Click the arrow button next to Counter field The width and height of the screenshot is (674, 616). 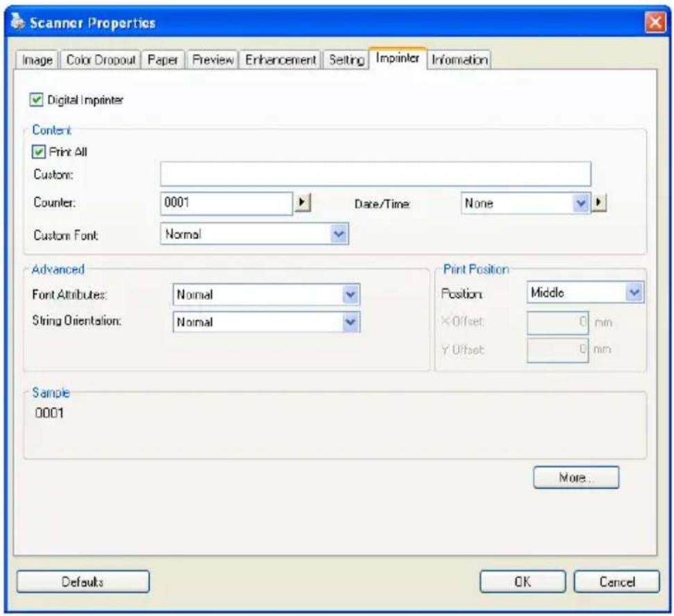coord(303,202)
